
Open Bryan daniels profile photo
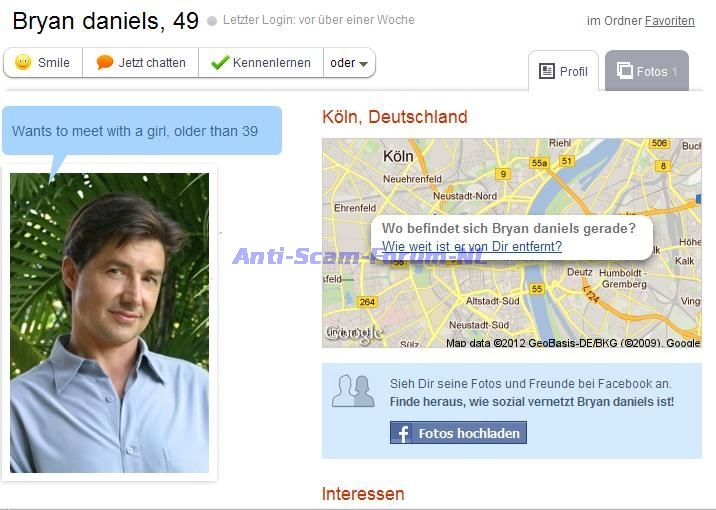[x=109, y=322]
